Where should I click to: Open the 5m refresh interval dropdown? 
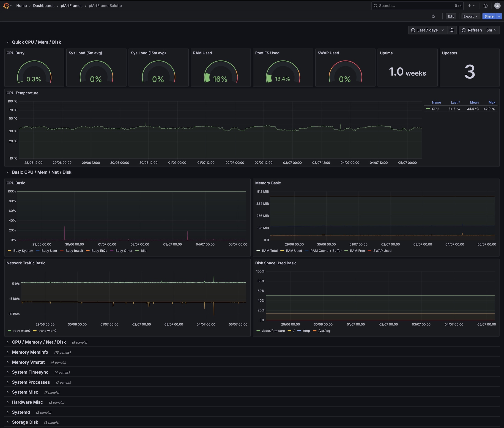coord(492,30)
